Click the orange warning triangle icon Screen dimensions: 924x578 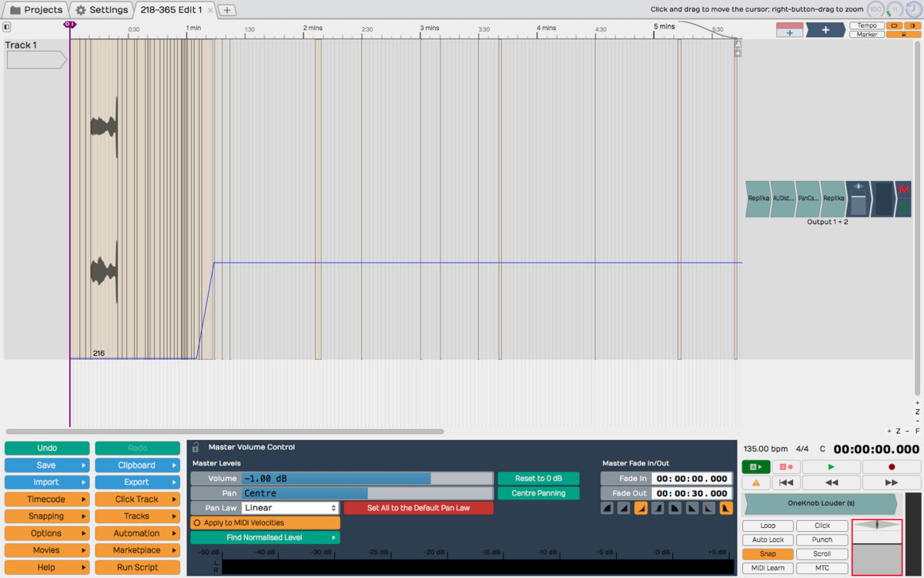point(755,482)
